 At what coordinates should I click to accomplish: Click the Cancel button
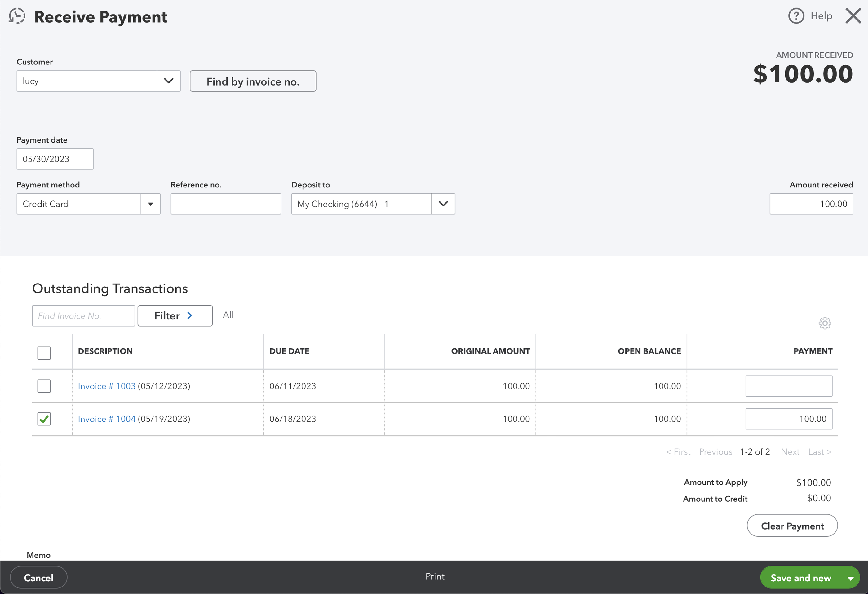click(x=38, y=578)
